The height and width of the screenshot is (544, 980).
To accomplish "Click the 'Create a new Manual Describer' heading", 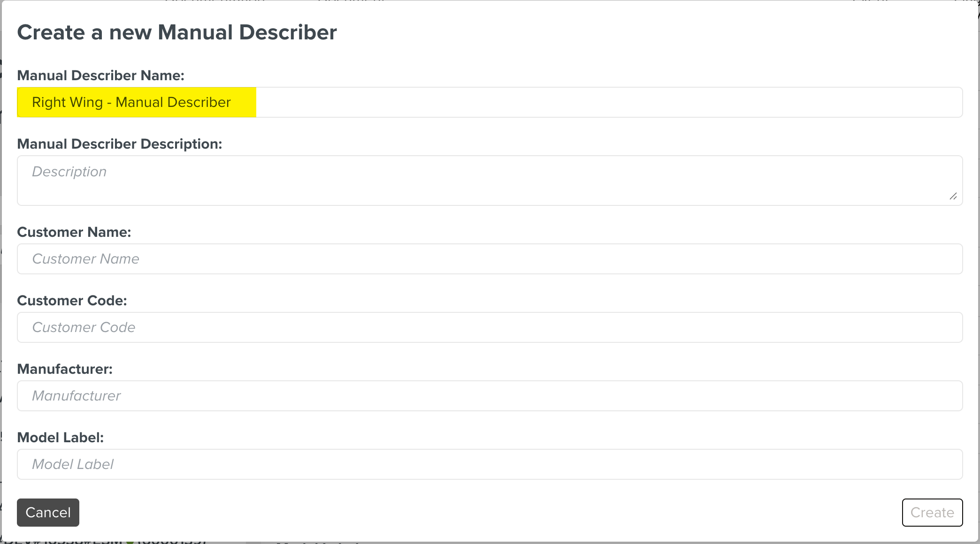I will (177, 32).
